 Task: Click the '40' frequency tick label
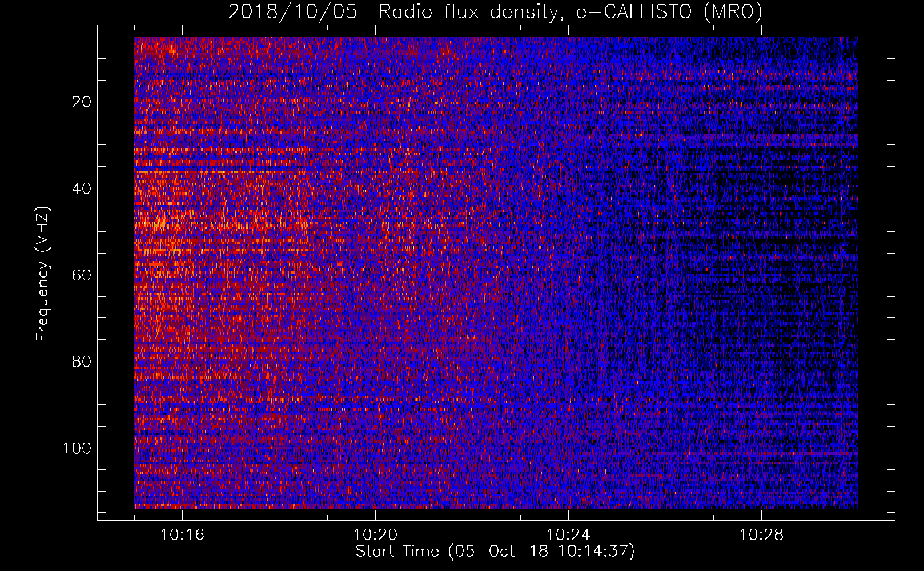[82, 188]
